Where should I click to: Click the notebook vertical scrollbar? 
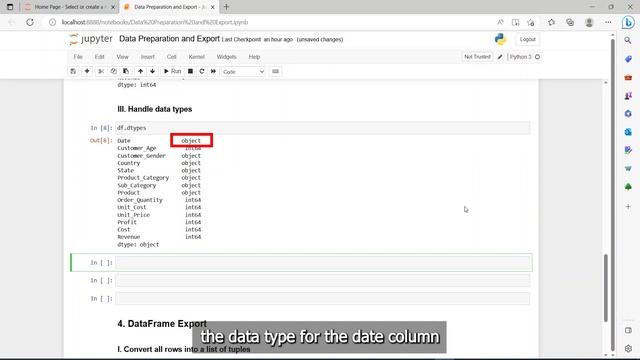[x=606, y=288]
